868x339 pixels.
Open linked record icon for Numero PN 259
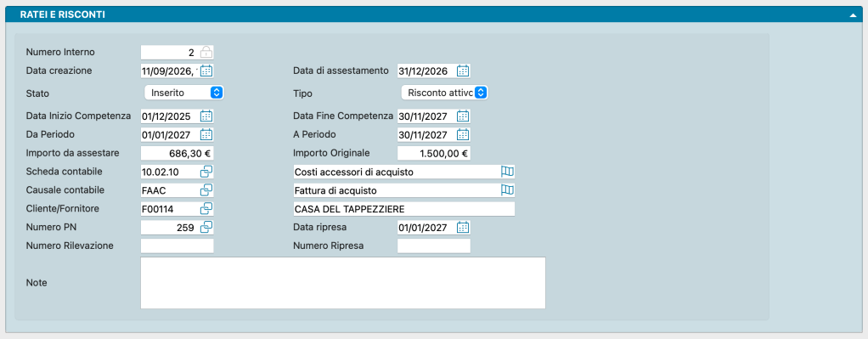pyautogui.click(x=206, y=227)
